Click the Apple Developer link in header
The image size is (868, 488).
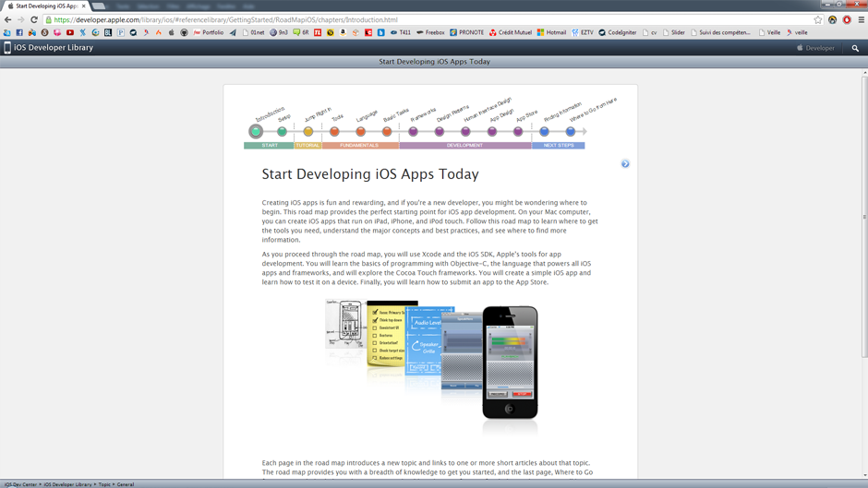tap(815, 48)
